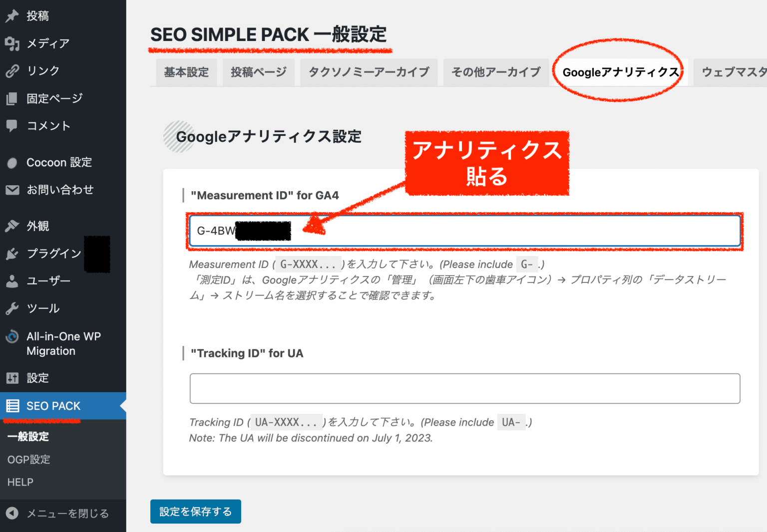Click the 設定を保存する button

(195, 511)
